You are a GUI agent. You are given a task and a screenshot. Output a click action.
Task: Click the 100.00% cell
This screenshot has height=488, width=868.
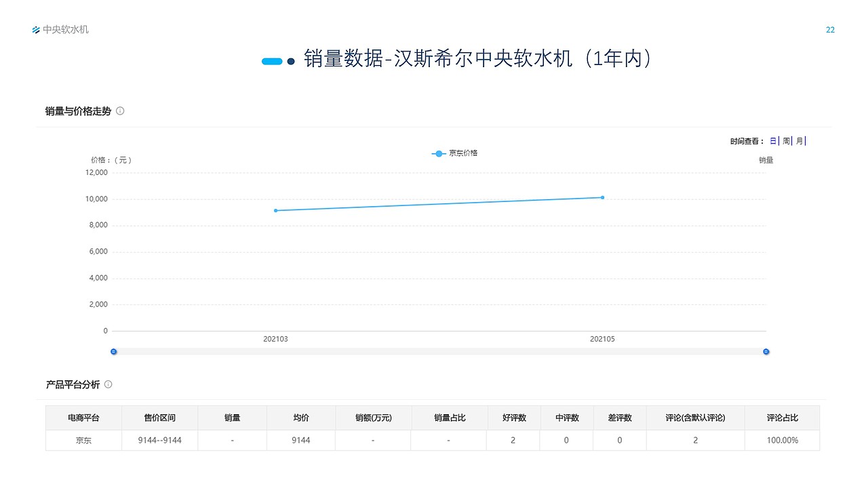pos(782,440)
